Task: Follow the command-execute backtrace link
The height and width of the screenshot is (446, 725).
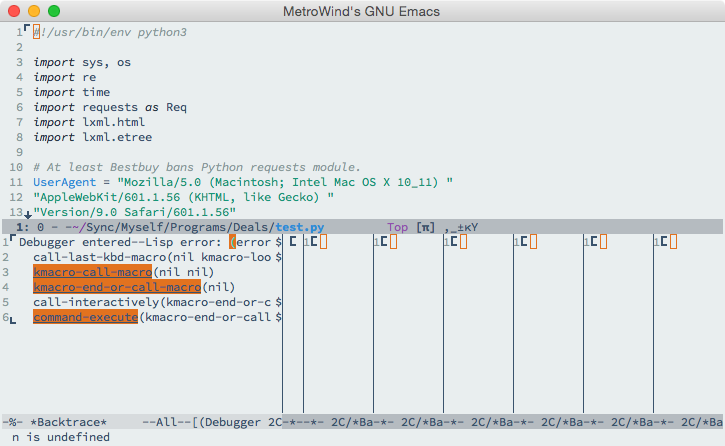Action: pyautogui.click(x=85, y=317)
